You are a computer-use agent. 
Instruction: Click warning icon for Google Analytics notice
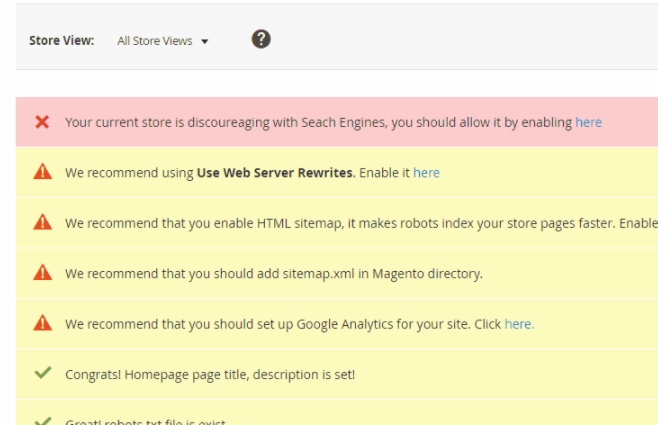[x=42, y=323]
